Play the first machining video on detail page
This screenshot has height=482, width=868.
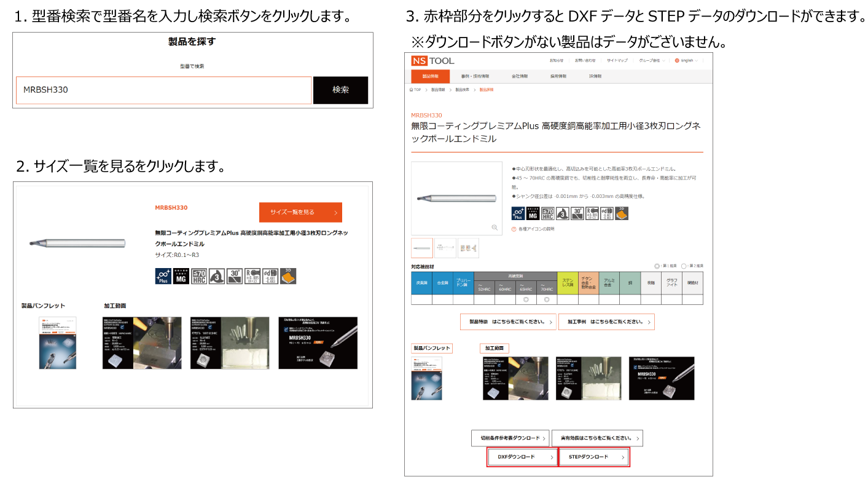(515, 378)
